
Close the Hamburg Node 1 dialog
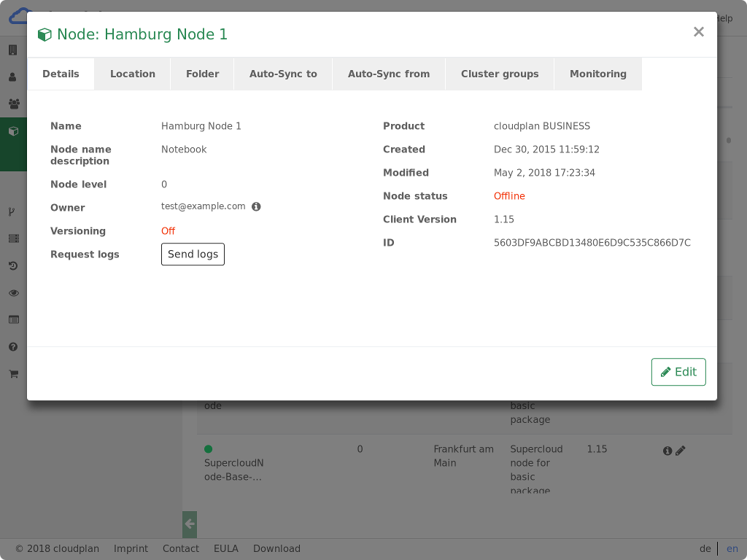[699, 32]
